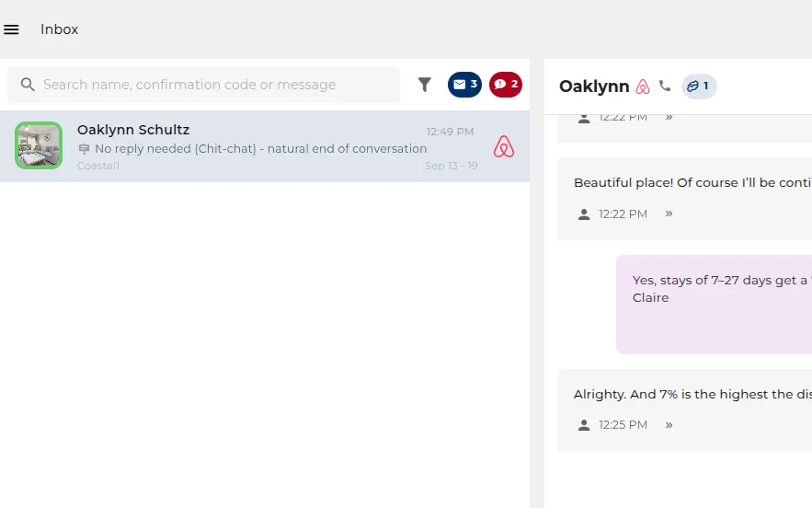
Task: Expand details arrows on 12:25 PM message
Action: tap(669, 425)
